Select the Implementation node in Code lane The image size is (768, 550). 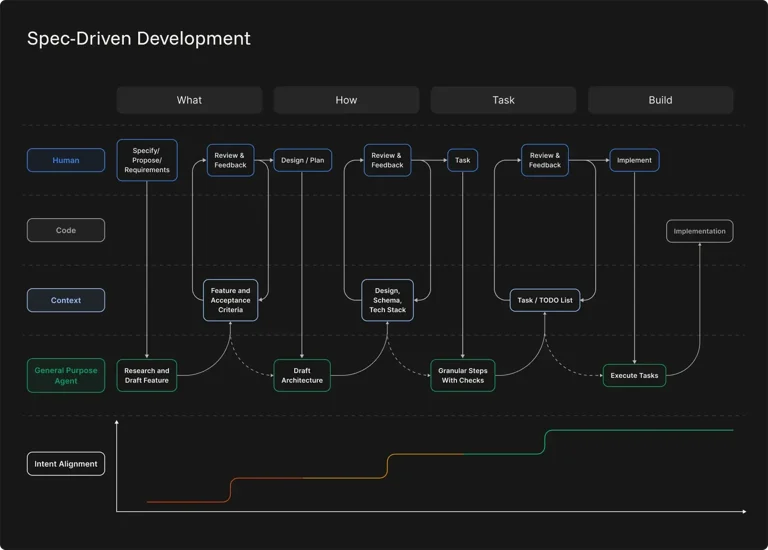699,231
